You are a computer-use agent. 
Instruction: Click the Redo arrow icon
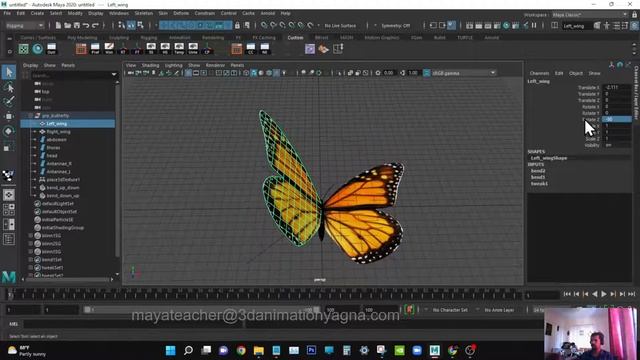[x=95, y=25]
